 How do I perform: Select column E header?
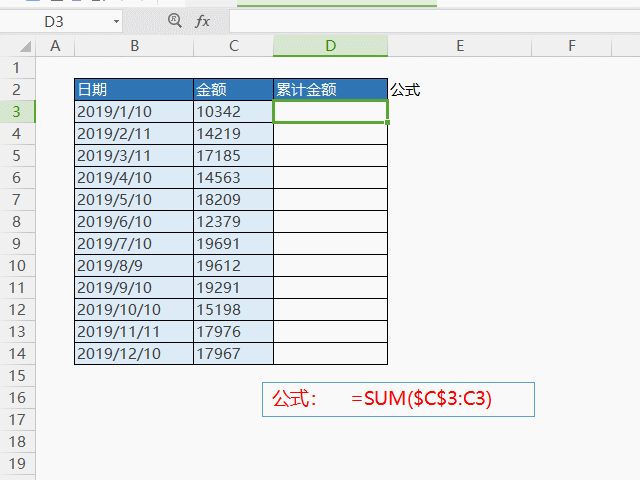click(460, 46)
